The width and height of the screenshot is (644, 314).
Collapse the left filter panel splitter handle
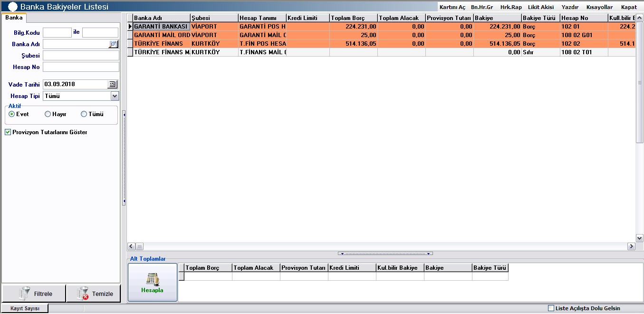tap(124, 158)
